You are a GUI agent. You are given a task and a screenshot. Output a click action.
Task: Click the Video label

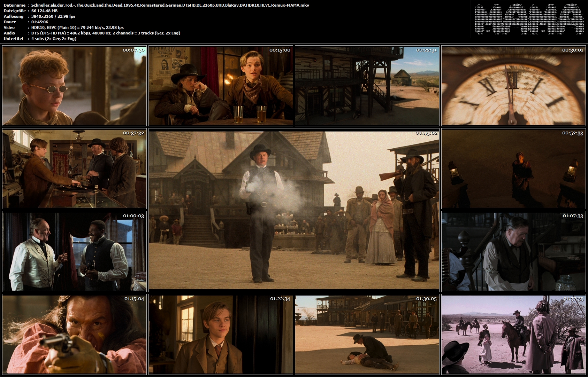coord(9,28)
